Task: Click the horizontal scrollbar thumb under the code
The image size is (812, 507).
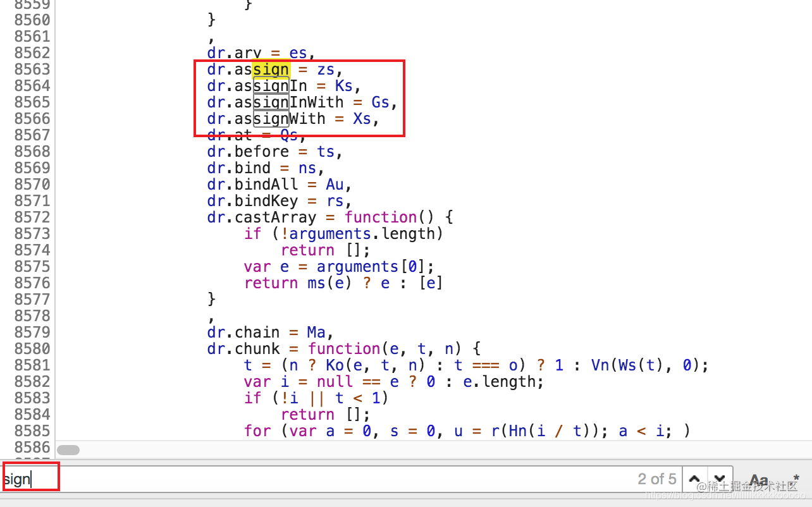Action: (x=68, y=450)
